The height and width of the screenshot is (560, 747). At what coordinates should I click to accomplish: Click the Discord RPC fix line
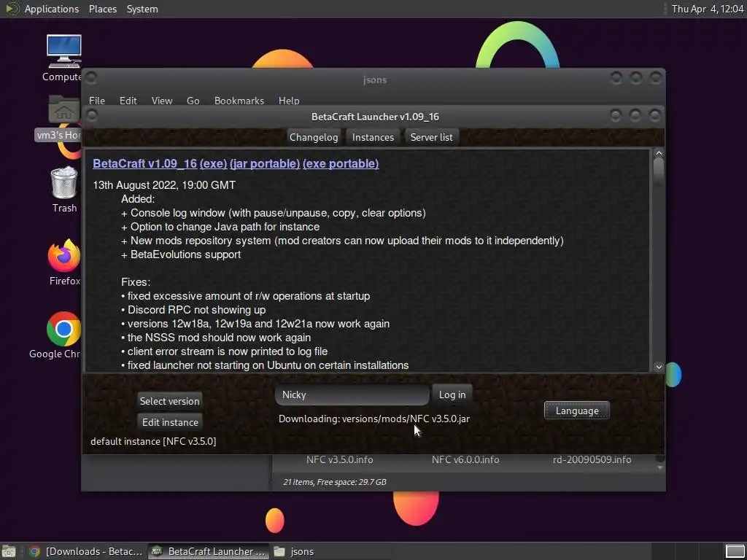[x=193, y=309]
